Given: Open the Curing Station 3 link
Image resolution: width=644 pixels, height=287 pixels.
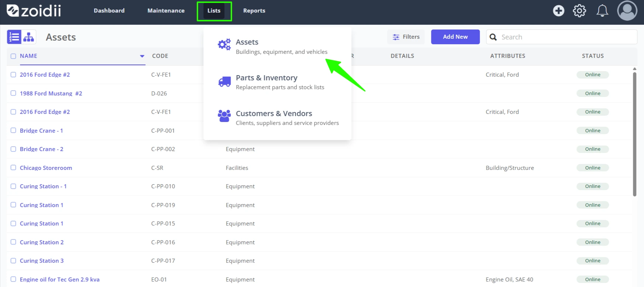Looking at the screenshot, I should [x=42, y=260].
